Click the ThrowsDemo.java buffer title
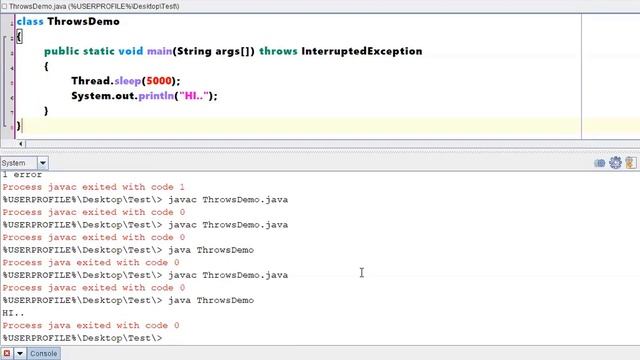 [94, 6]
